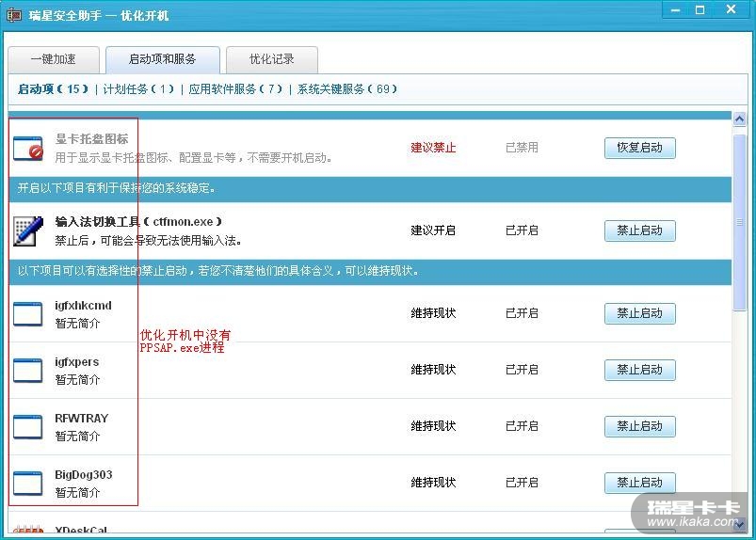Minimize the 瑞星安全助手 window
The width and height of the screenshot is (756, 540).
tap(675, 10)
